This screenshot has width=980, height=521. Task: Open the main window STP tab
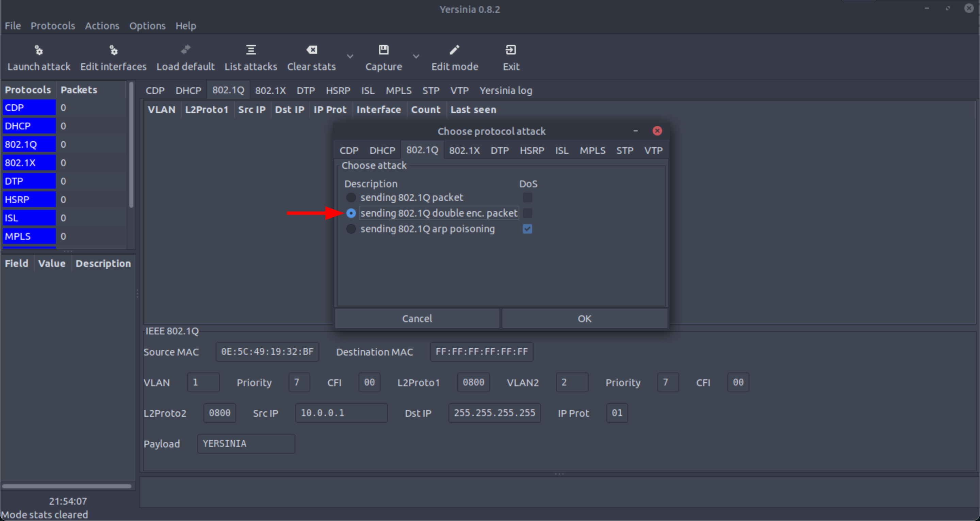431,91
